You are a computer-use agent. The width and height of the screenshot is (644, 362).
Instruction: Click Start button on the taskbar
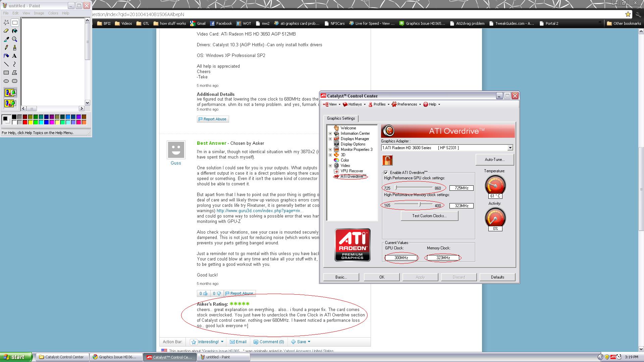16,357
